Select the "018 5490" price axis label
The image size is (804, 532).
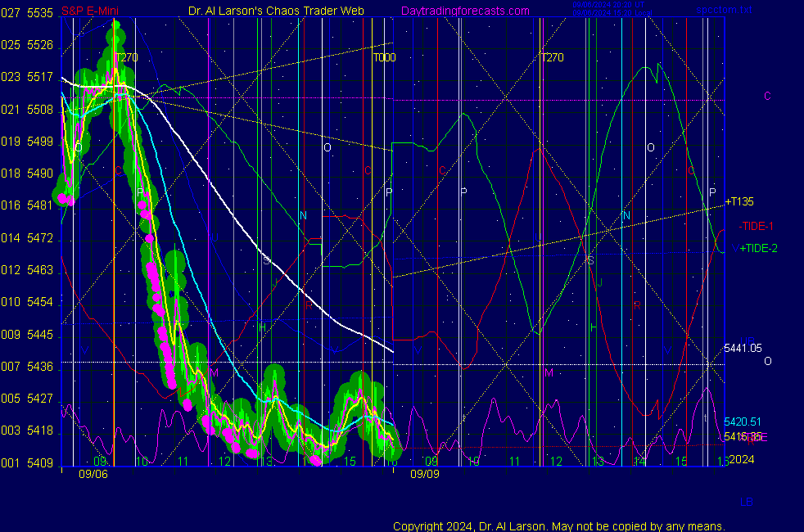(27, 174)
